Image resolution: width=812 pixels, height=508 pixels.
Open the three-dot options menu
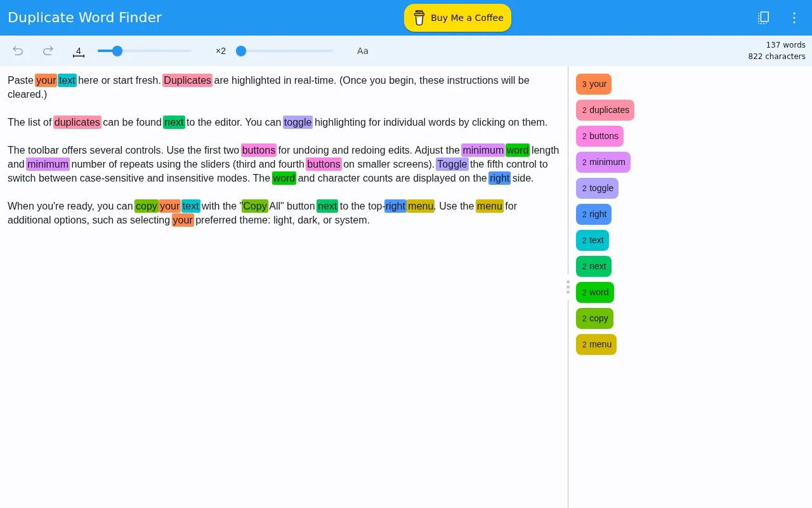click(x=794, y=18)
